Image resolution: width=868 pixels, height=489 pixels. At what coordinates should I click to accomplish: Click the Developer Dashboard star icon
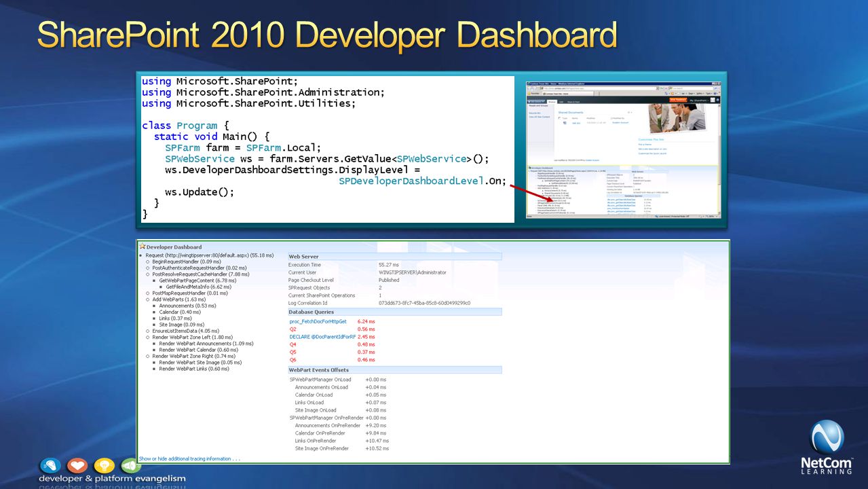click(143, 247)
